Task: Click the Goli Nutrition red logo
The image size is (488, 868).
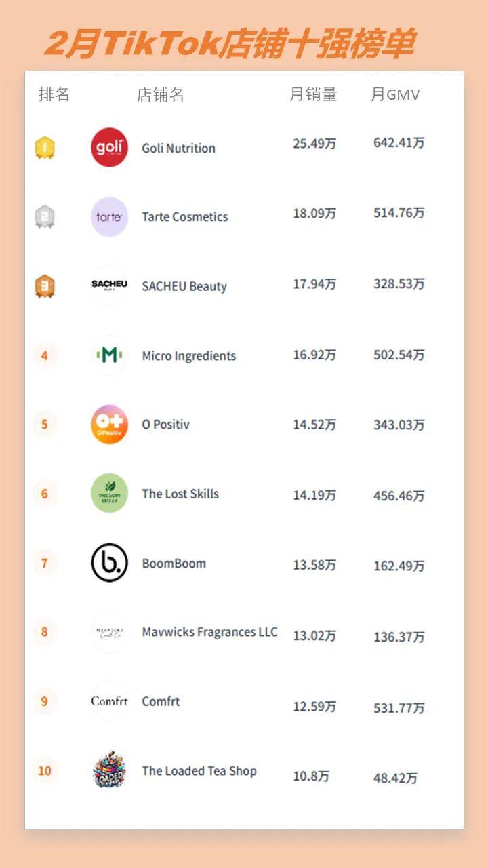Action: click(x=109, y=147)
